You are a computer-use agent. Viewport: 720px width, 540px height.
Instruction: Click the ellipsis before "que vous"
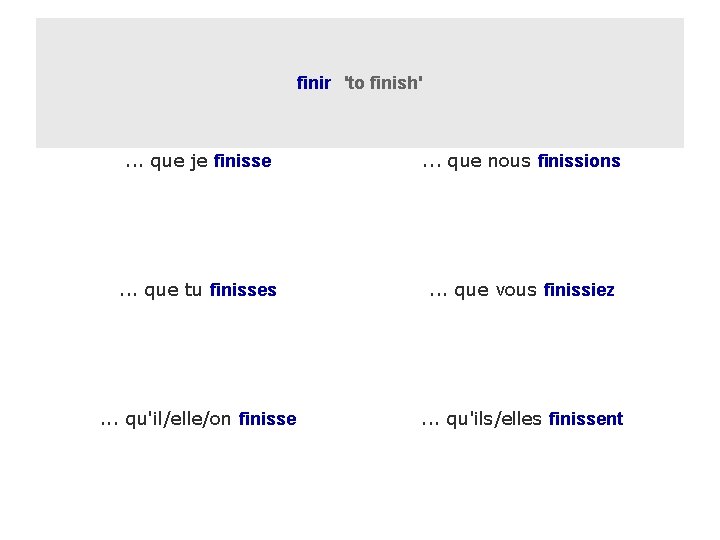437,291
